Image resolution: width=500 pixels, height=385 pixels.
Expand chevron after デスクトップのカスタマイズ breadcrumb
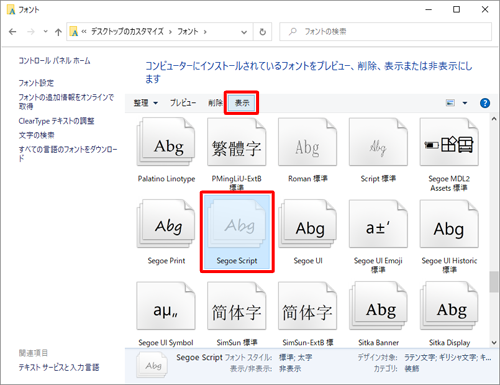pyautogui.click(x=170, y=32)
